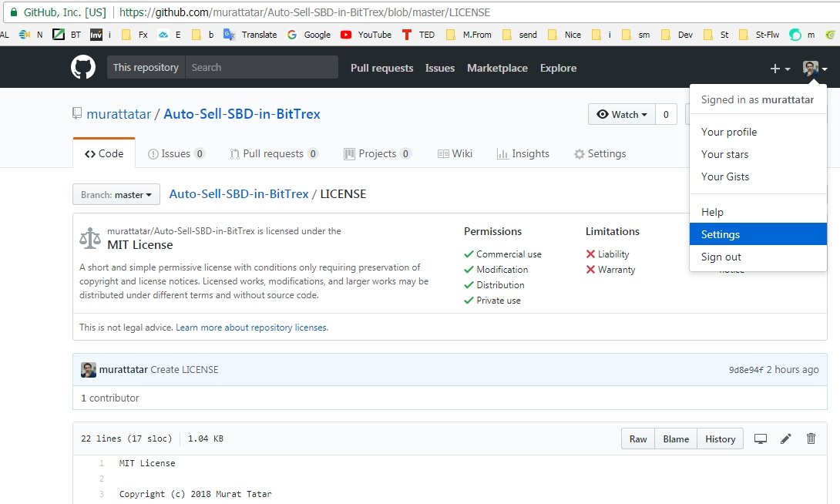Viewport: 840px width, 504px height.
Task: Open the Translate bookmark
Action: click(x=250, y=35)
